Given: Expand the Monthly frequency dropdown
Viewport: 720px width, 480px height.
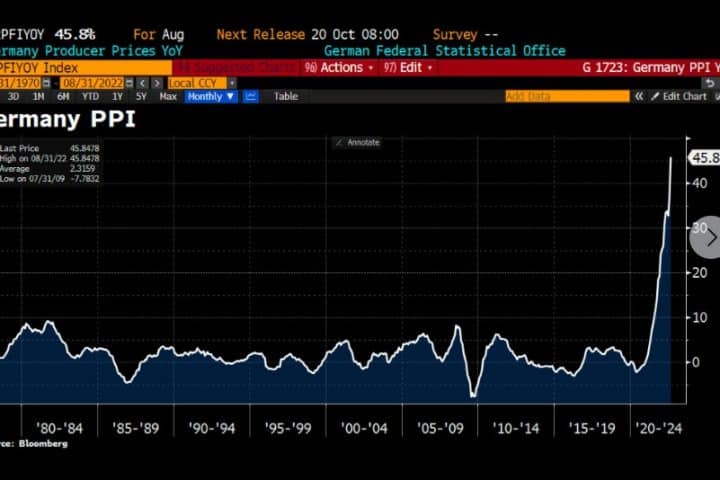Looking at the screenshot, I should (210, 96).
